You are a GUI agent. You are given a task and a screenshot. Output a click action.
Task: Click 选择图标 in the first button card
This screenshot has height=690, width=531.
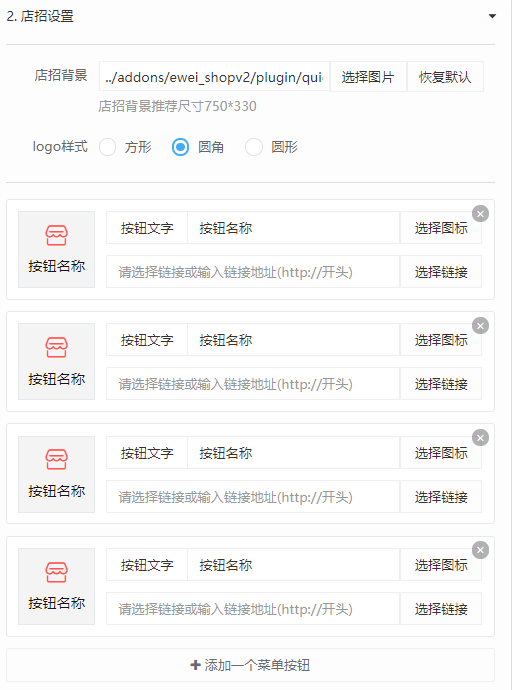[441, 228]
